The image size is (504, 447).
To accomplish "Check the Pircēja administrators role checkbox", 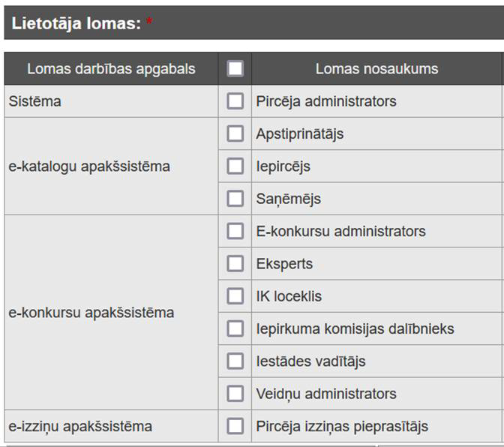I will [x=235, y=101].
